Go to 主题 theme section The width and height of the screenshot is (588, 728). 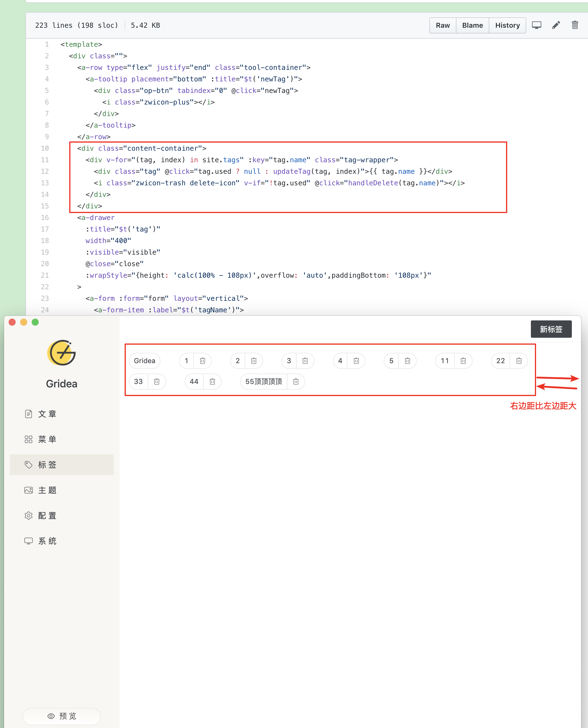[x=62, y=490]
